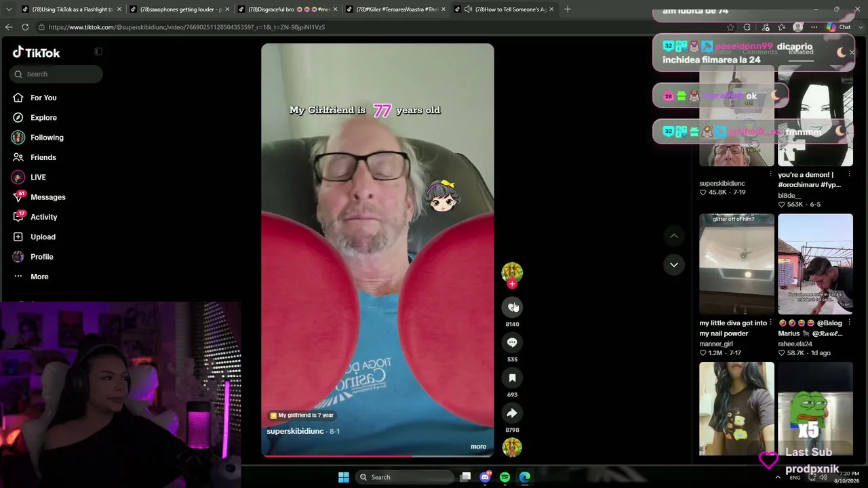Close the 'Disgraceful bro' tab
The width and height of the screenshot is (868, 488).
coord(335,9)
